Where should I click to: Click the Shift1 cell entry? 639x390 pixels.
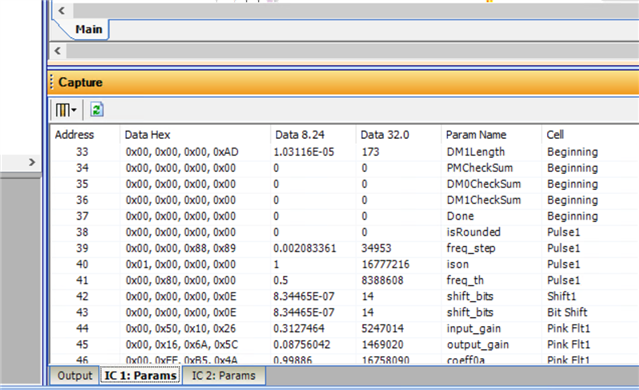[x=561, y=296]
